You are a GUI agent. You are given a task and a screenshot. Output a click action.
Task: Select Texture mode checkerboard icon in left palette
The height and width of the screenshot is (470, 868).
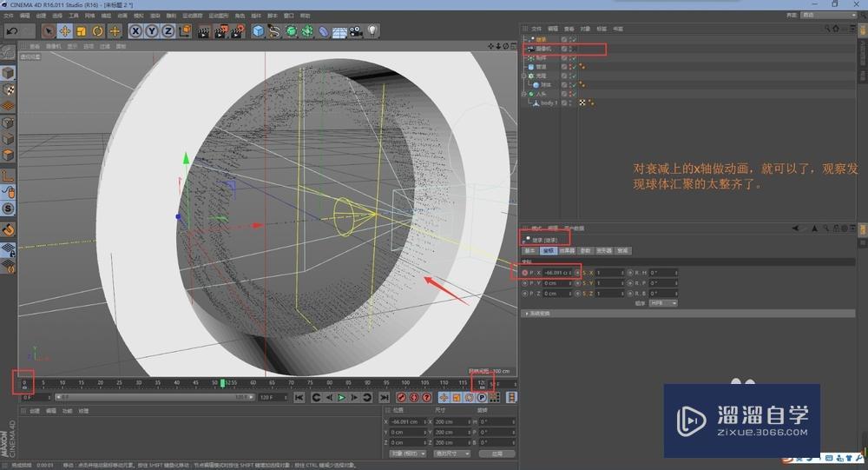pos(8,89)
